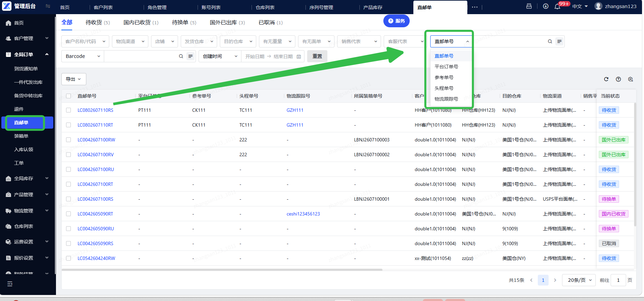This screenshot has width=644, height=301.
Task: Click the blue 服务 service button
Action: (397, 21)
